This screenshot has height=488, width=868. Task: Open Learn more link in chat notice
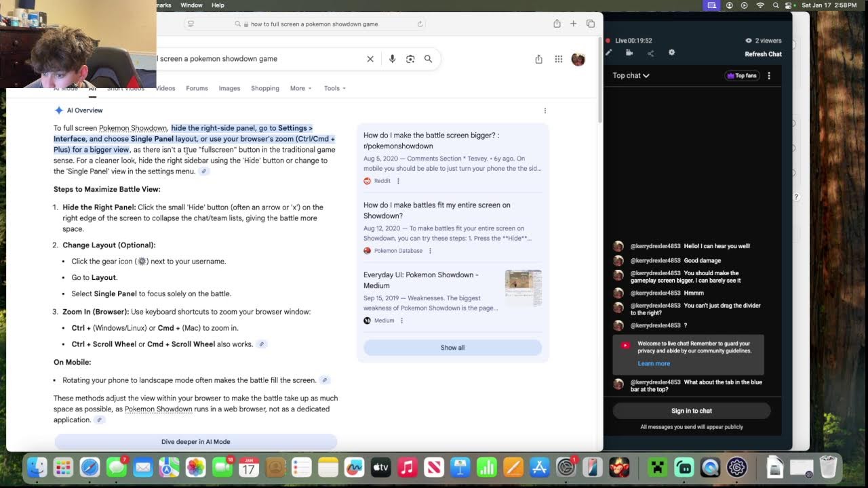pyautogui.click(x=654, y=363)
